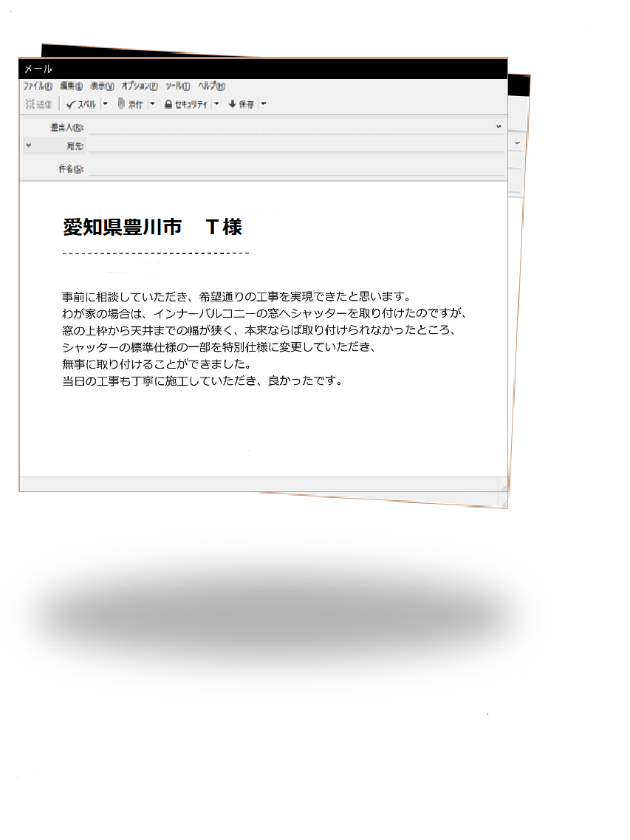Click the 件名 subject input field
Screen dimensions: 630x840
tap(295, 170)
